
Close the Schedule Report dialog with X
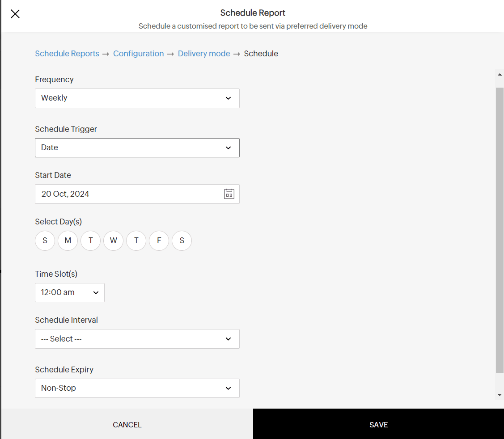(x=15, y=14)
